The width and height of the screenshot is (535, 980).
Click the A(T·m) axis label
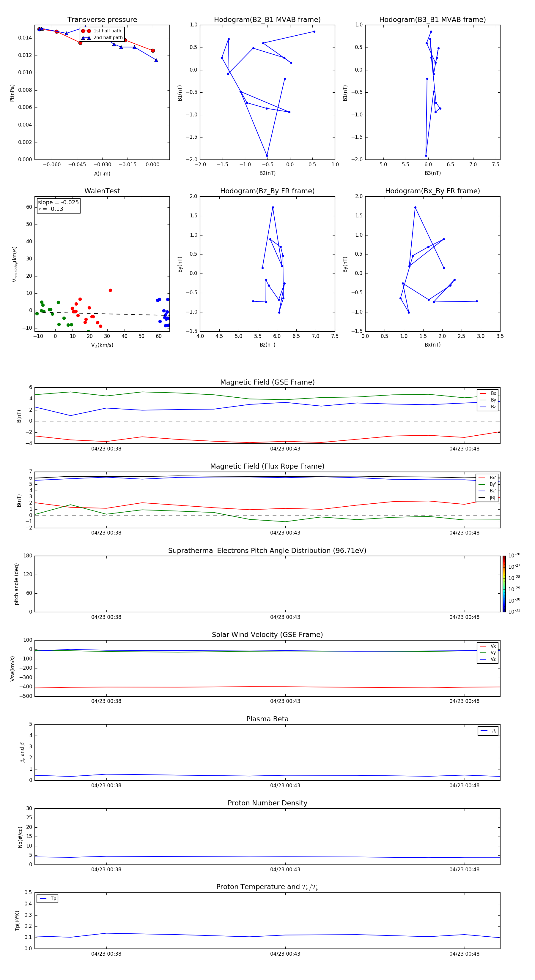coord(102,174)
